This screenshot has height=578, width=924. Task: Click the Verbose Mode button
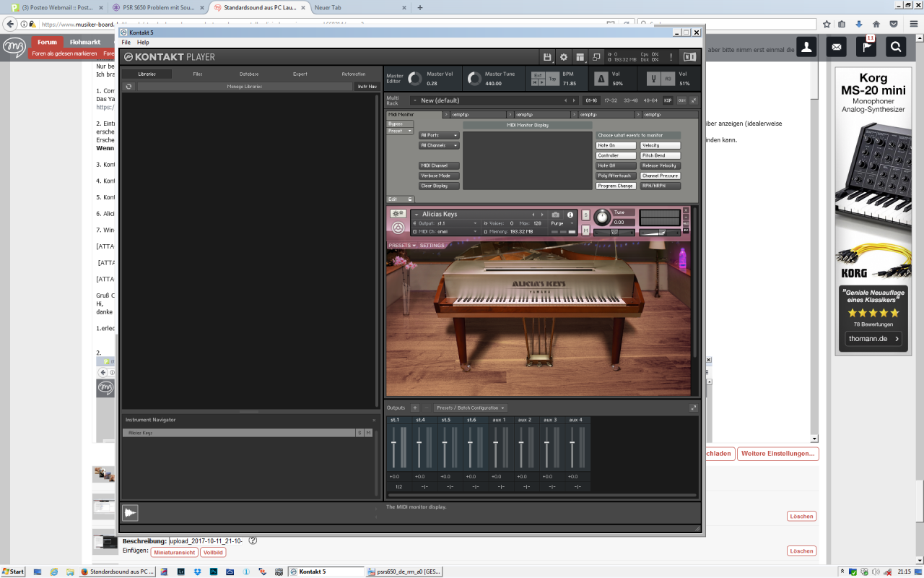(439, 176)
